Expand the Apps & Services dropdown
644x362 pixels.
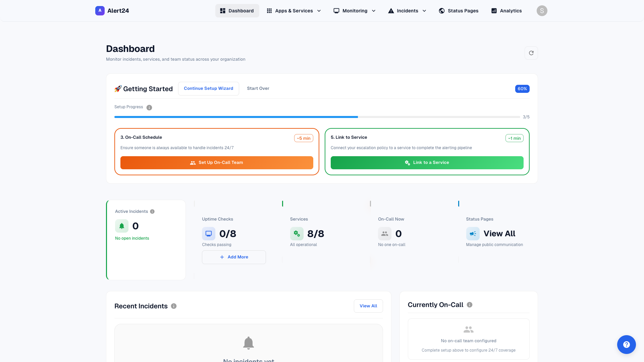pos(293,10)
